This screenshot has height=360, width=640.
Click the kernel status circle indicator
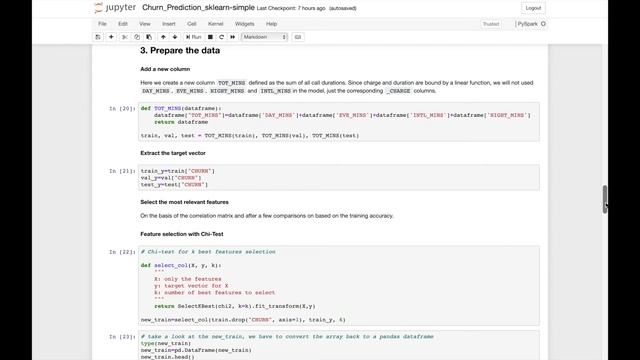pos(543,24)
